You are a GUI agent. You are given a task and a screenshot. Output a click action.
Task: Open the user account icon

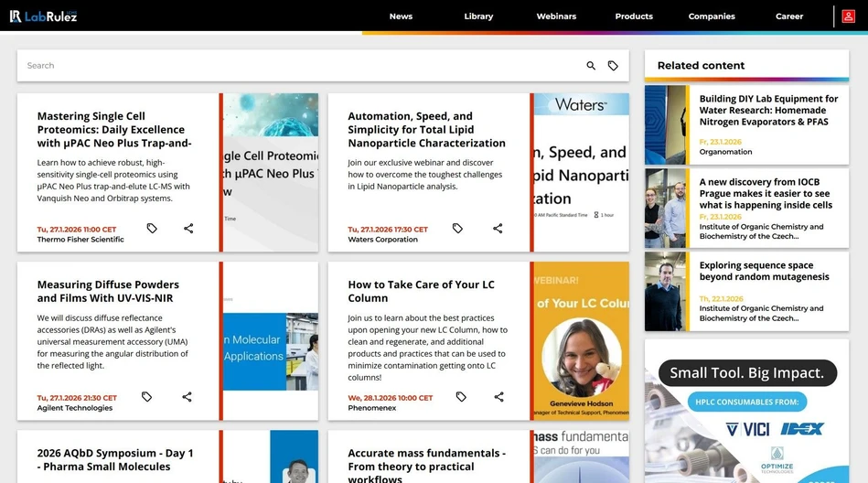(x=848, y=16)
